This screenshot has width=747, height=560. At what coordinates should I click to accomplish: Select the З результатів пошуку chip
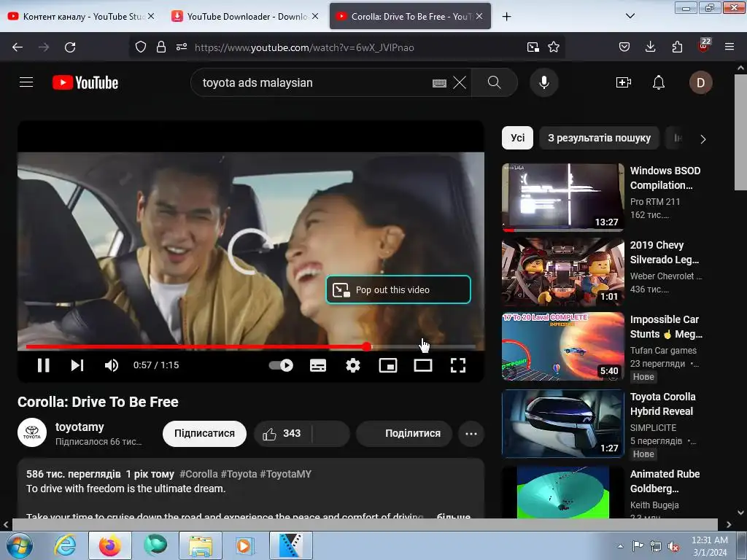click(x=600, y=138)
